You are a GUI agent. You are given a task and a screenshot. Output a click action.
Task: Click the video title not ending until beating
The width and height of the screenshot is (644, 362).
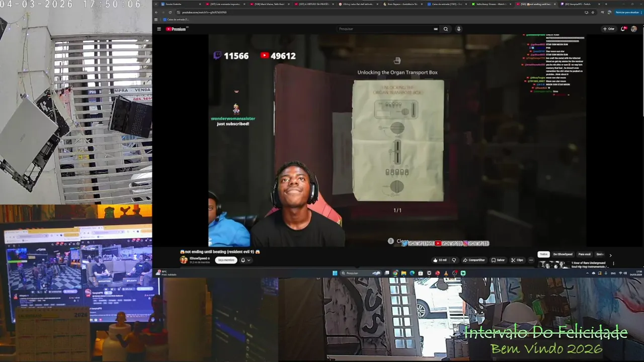pos(220,251)
